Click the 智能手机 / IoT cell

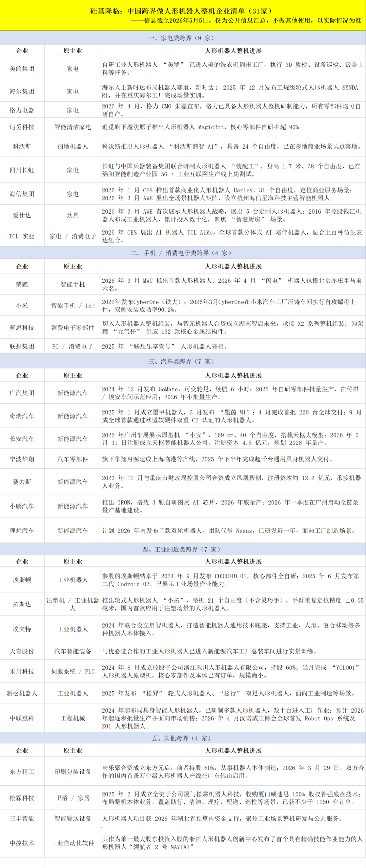pos(72,306)
